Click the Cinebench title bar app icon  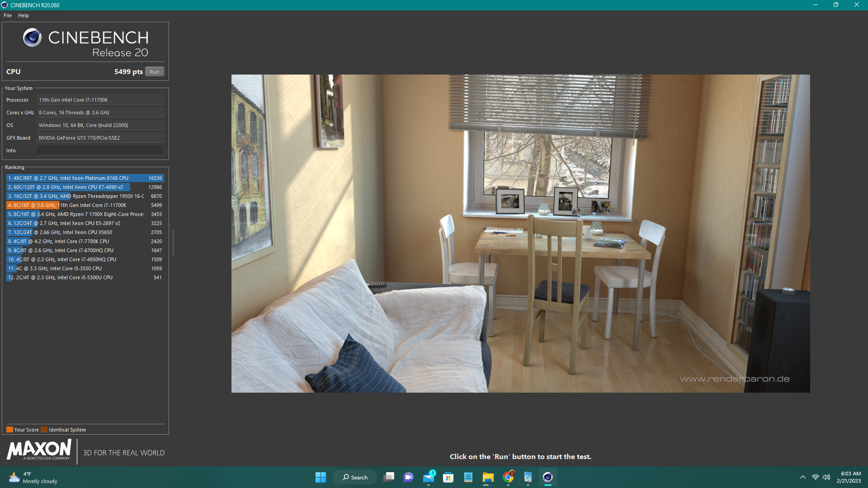point(5,5)
